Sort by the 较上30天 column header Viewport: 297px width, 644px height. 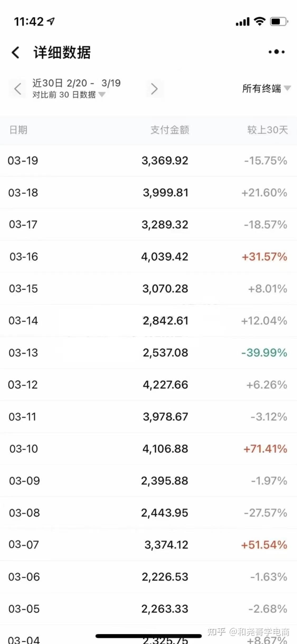(267, 130)
